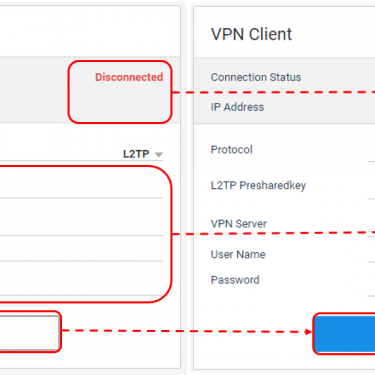Focus left-panel field on User Name row
This screenshot has width=375, height=375.
81,253
